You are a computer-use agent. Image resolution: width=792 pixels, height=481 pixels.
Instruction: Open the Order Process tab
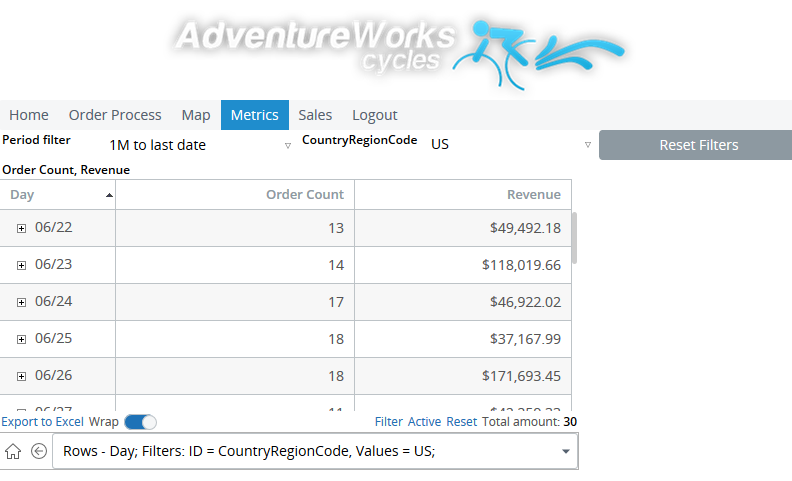tap(115, 115)
